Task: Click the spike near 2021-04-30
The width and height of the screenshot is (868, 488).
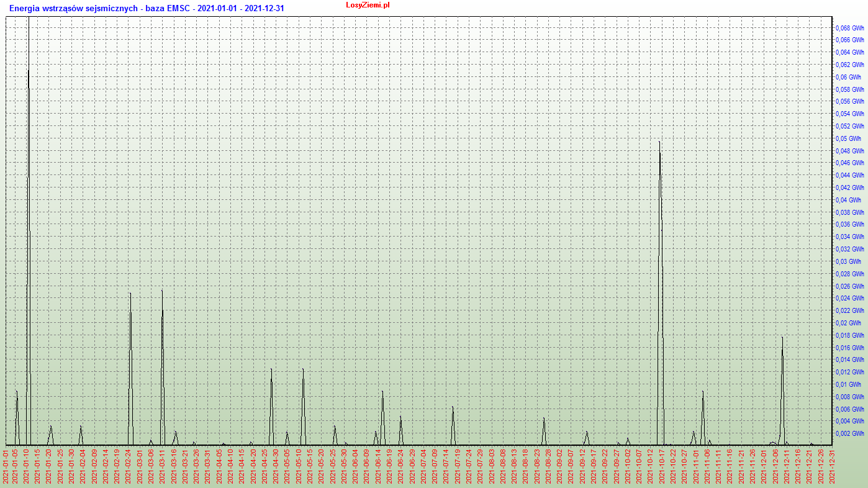Action: point(271,371)
